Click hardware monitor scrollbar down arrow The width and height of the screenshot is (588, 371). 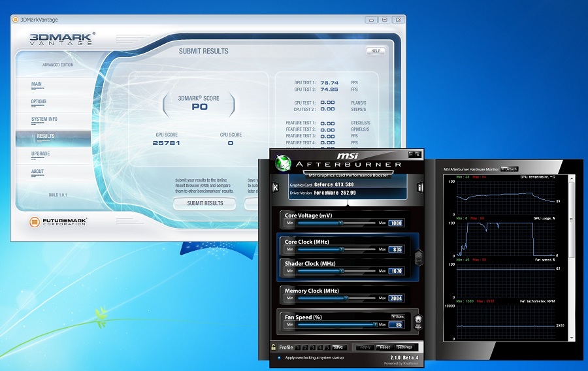(x=572, y=338)
